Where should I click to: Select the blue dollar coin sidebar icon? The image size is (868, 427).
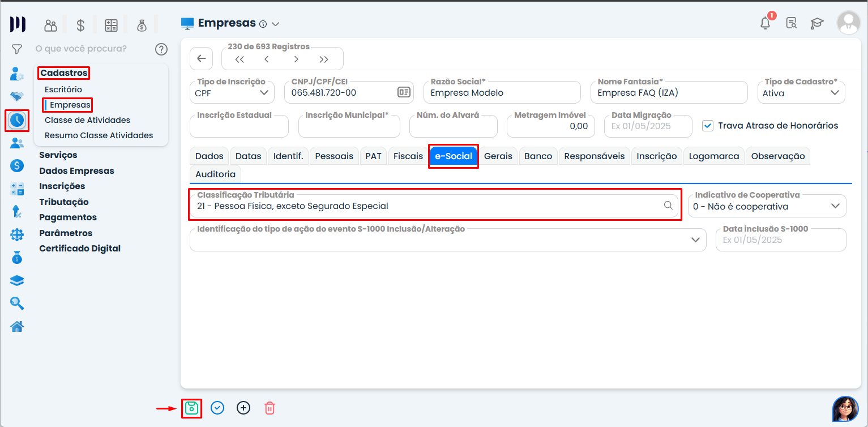17,166
